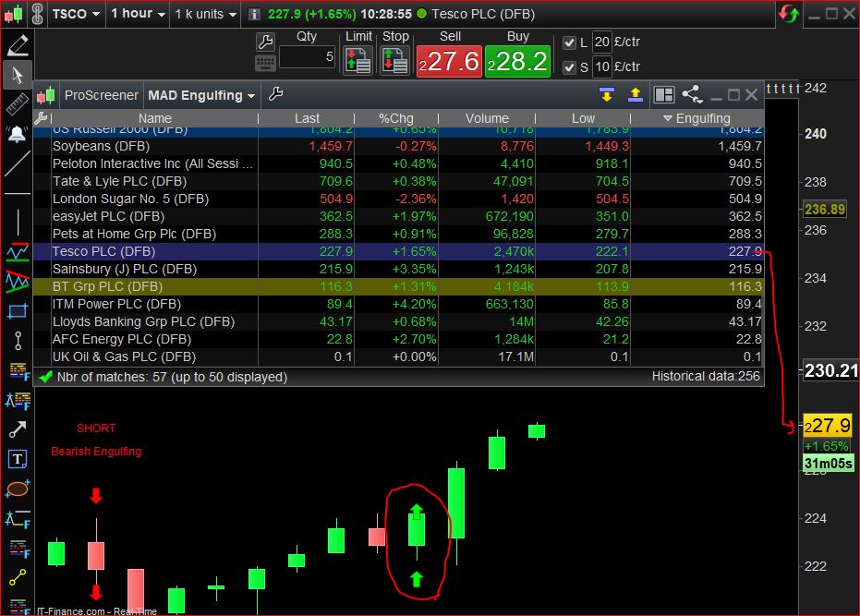
Task: Toggle the S stop checkbox
Action: click(569, 67)
